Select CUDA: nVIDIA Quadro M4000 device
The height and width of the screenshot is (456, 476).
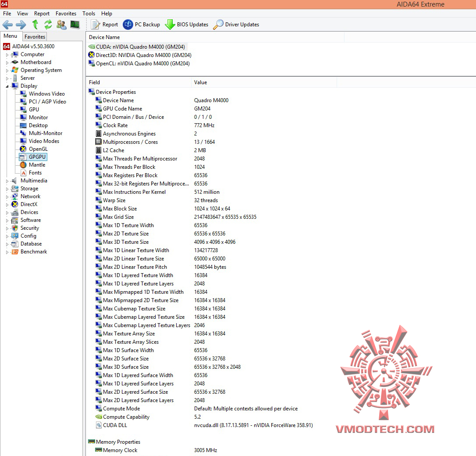pyautogui.click(x=137, y=47)
